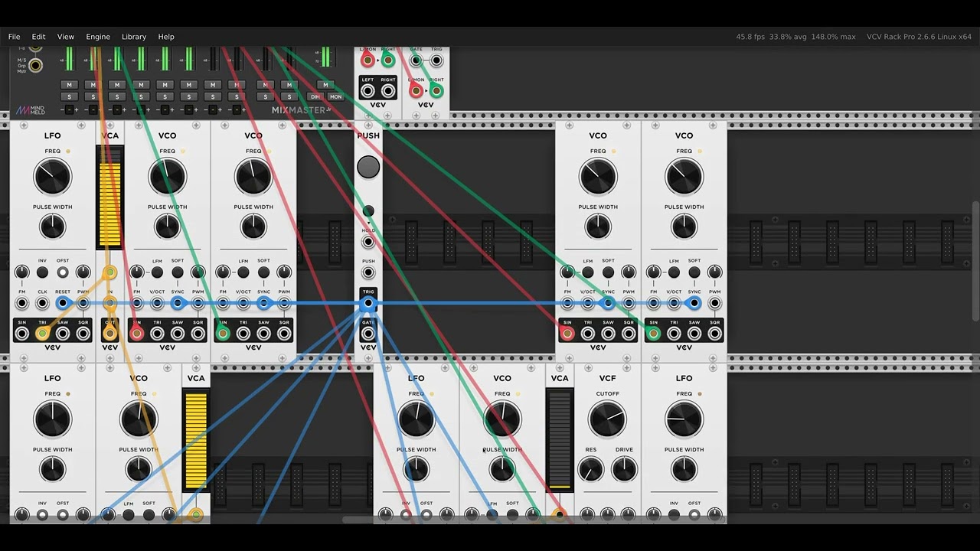Toggle LFM button on the top-row third VCO
Screen dimensions: 980x551
tap(588, 272)
